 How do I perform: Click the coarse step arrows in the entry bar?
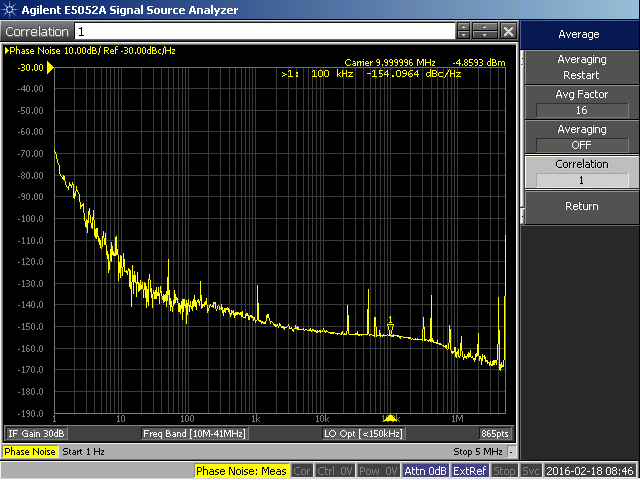484,32
